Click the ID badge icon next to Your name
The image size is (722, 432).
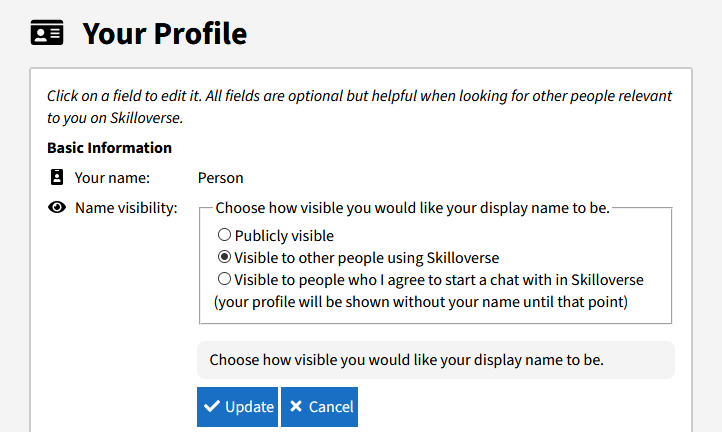coord(57,177)
